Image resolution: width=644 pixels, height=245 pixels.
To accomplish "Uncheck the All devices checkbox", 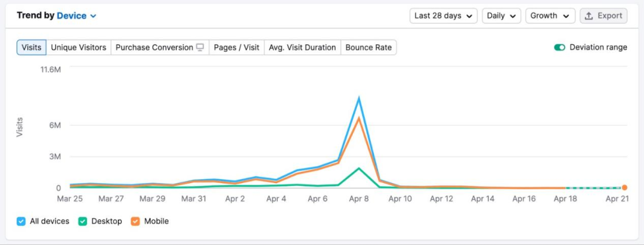I will (21, 221).
